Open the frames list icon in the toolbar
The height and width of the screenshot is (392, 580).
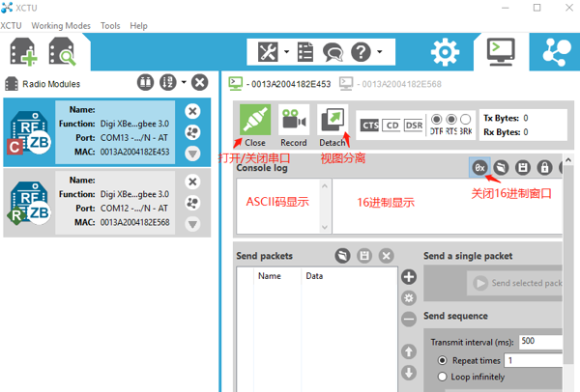[305, 52]
